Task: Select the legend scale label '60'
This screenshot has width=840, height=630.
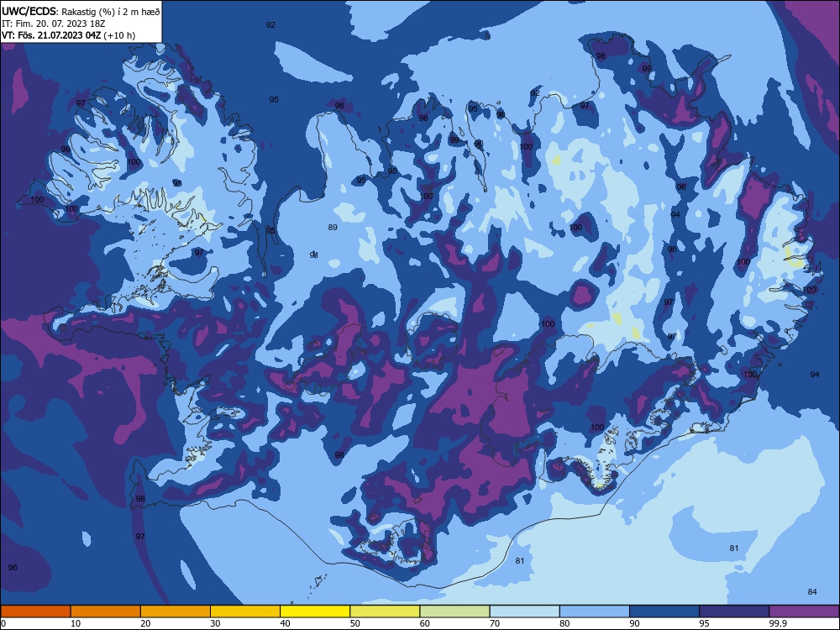Action: pyautogui.click(x=425, y=623)
